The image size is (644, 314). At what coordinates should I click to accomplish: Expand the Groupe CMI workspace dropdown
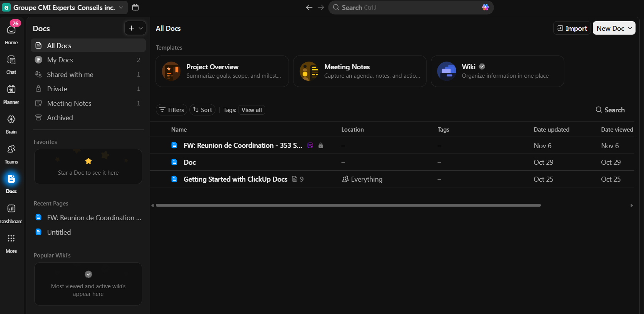coord(121,7)
